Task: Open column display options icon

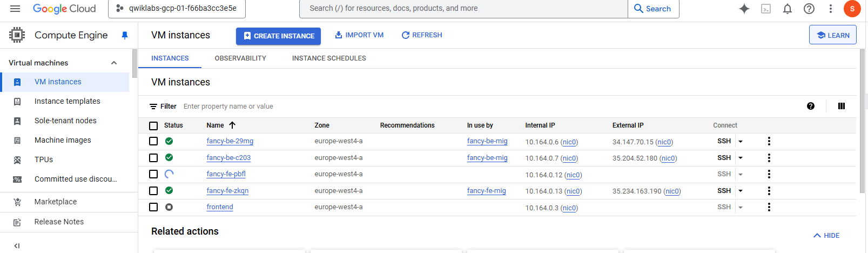Action: 842,106
